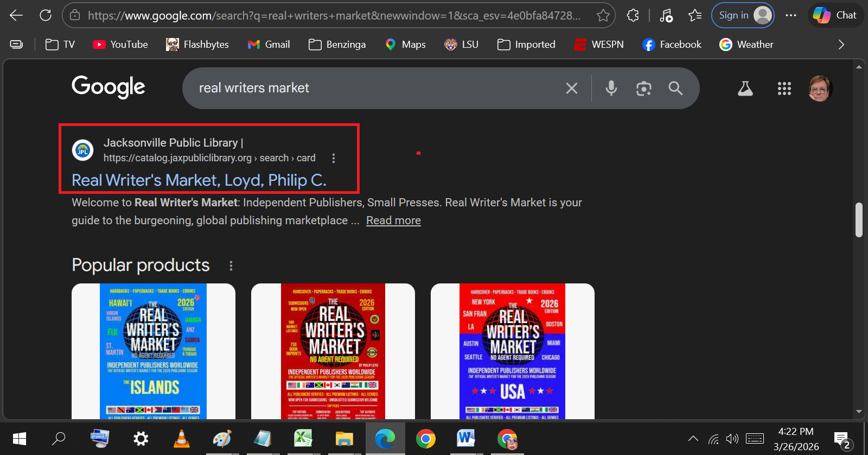This screenshot has width=868, height=455.
Task: Open Google Lens image search
Action: (x=643, y=89)
